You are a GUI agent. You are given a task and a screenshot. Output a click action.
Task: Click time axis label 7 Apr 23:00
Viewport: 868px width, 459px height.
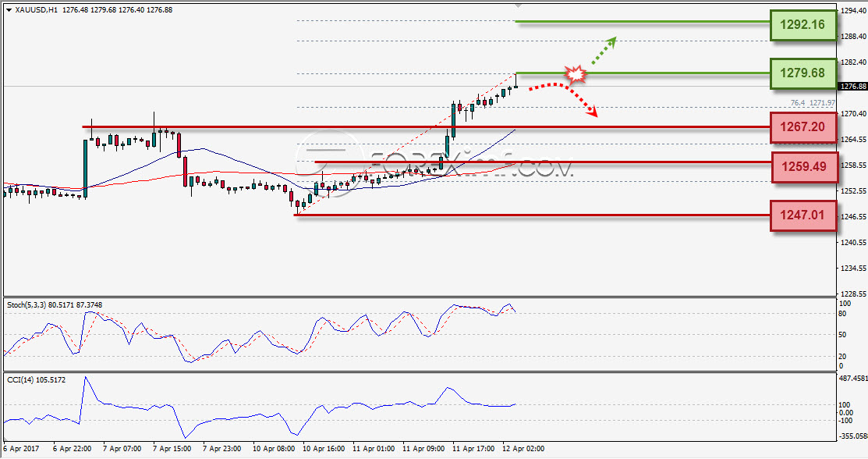point(221,449)
